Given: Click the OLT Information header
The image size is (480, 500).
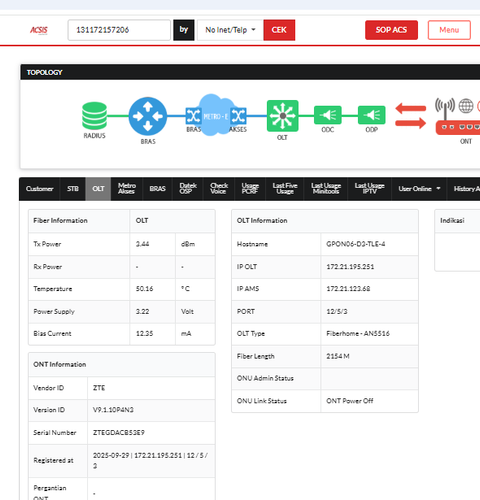Looking at the screenshot, I should [x=325, y=221].
